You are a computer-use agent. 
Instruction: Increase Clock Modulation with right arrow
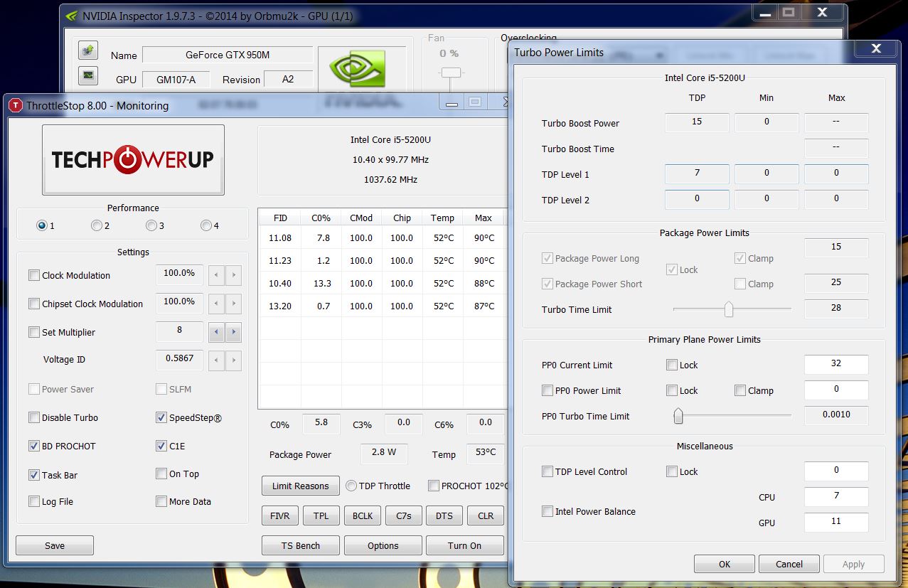click(x=233, y=276)
